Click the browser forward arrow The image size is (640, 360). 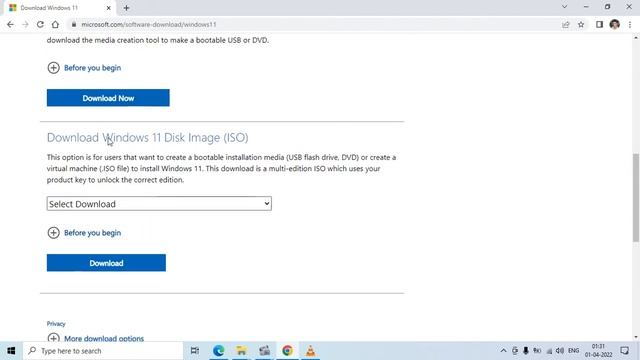pyautogui.click(x=25, y=24)
